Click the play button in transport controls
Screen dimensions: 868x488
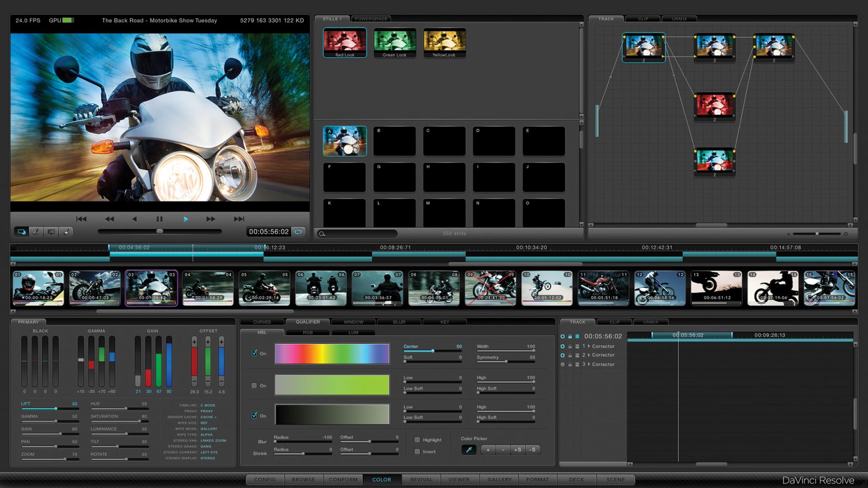[x=185, y=219]
